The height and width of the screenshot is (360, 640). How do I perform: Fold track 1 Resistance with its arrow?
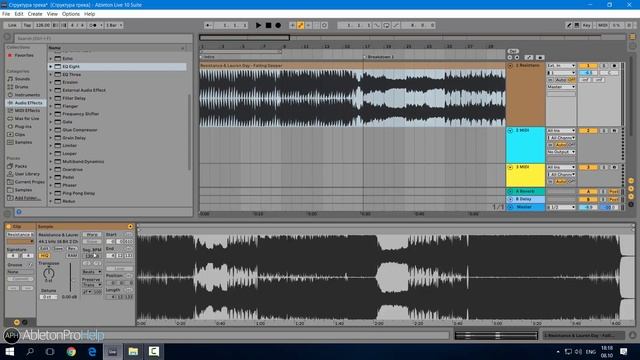(510, 66)
